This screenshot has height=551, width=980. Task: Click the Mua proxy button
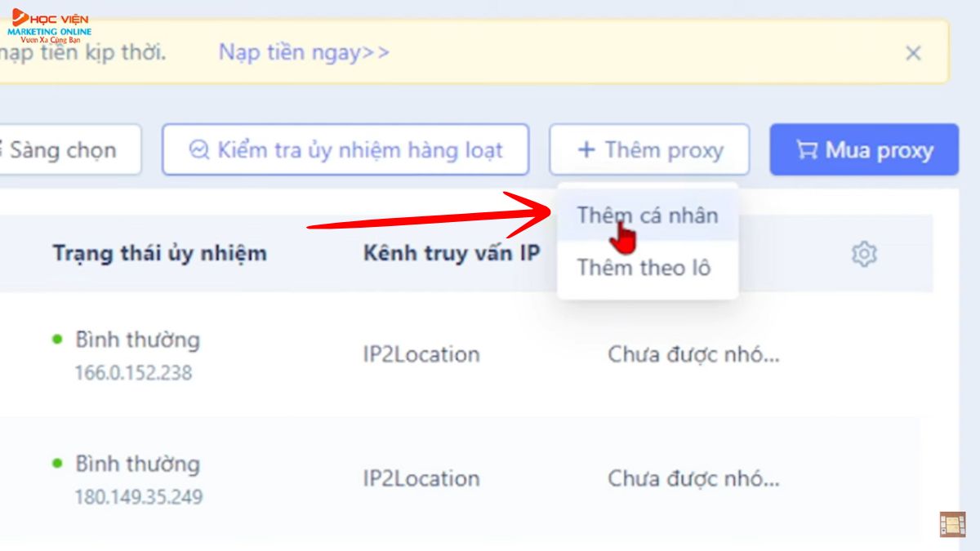tap(864, 149)
